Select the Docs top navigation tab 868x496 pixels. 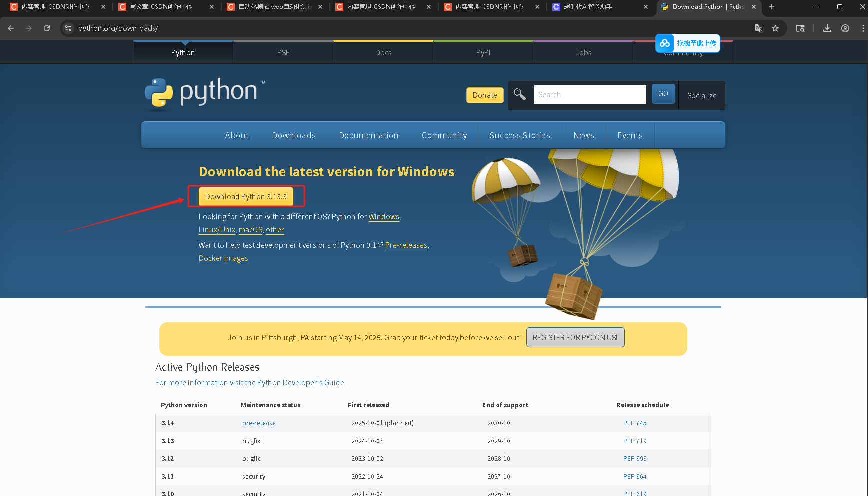(383, 52)
